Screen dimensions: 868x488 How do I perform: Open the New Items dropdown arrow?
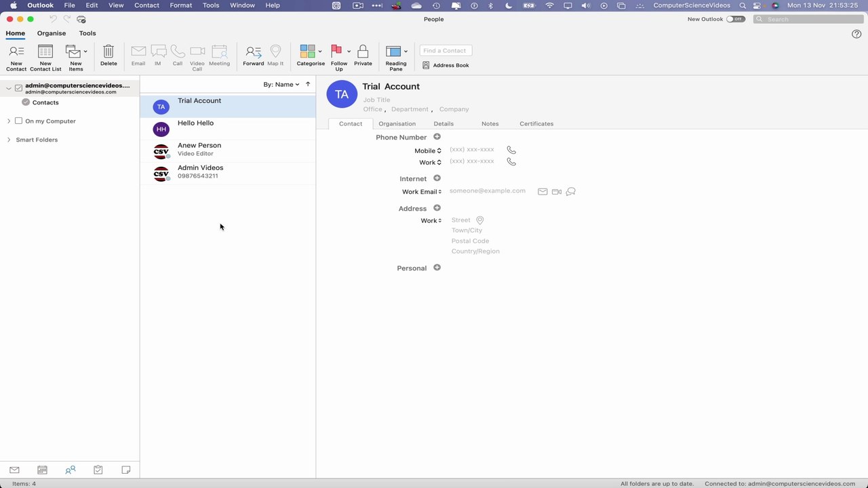tap(85, 52)
